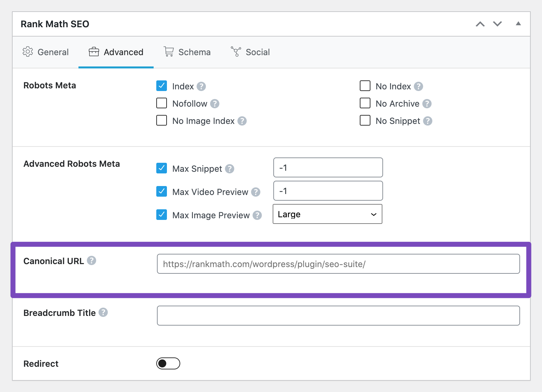Image resolution: width=542 pixels, height=392 pixels.
Task: Open the Social tab
Action: pos(250,52)
